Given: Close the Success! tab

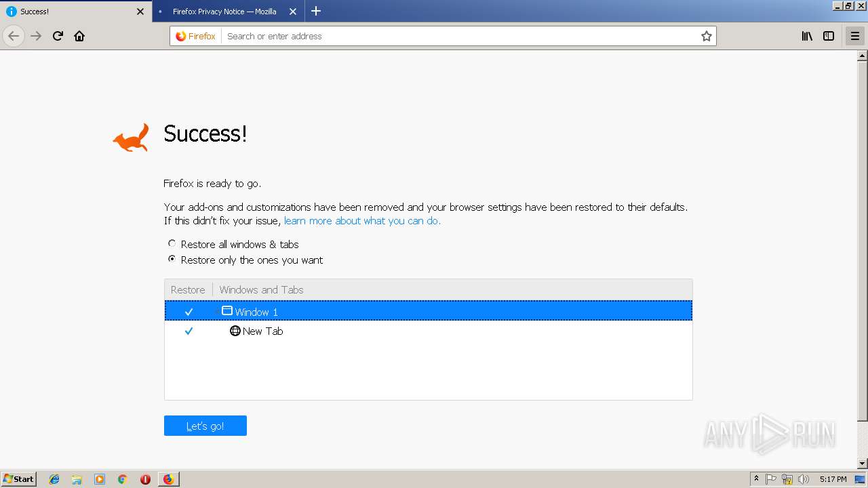Looking at the screenshot, I should [140, 12].
